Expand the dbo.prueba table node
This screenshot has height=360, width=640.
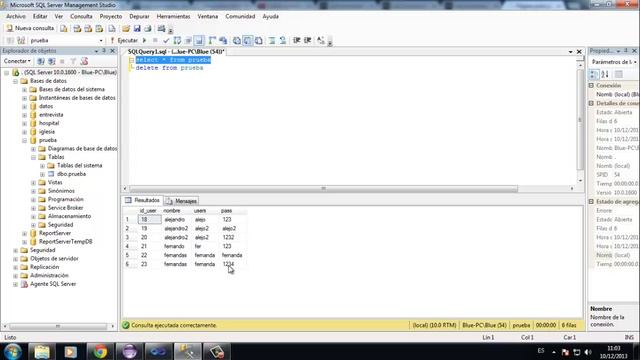42,174
